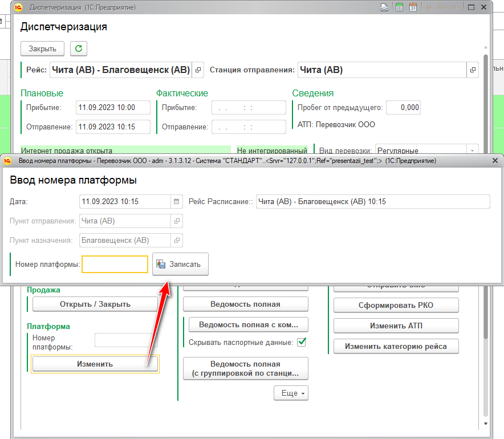This screenshot has height=439, width=504.
Task: Focus the Номер платформы input field
Action: tap(115, 265)
